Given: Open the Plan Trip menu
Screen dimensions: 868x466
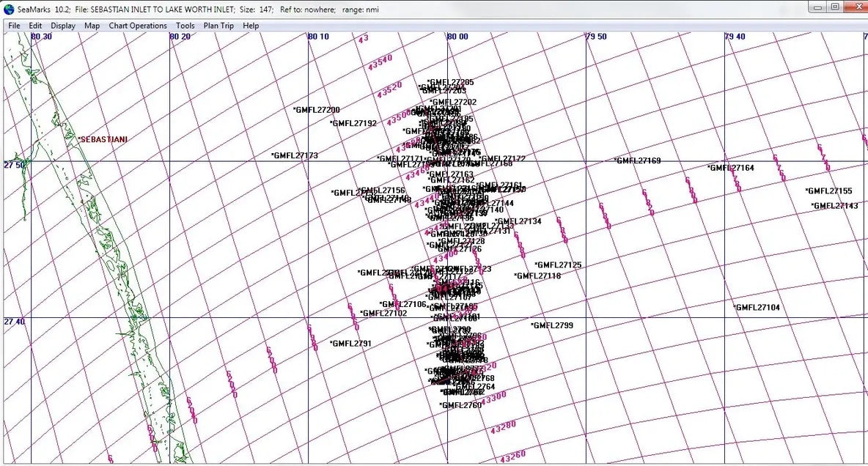Looking at the screenshot, I should (218, 26).
